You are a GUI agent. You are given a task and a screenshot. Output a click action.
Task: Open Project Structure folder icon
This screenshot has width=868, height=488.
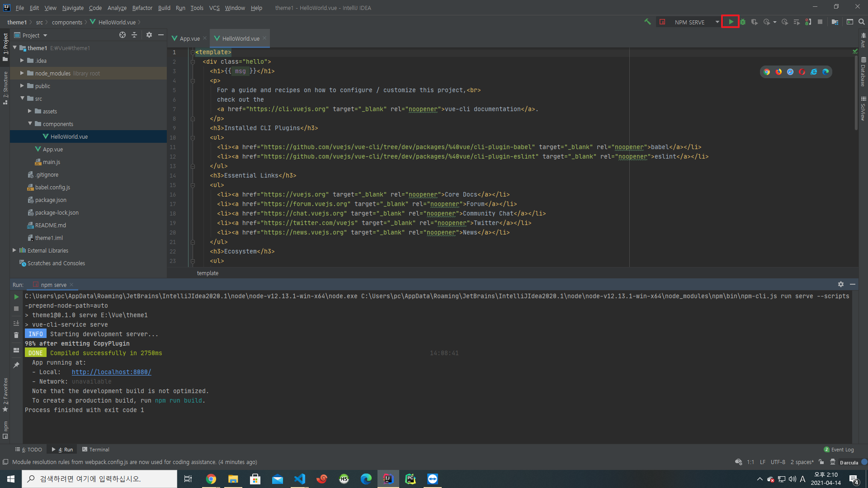(835, 22)
